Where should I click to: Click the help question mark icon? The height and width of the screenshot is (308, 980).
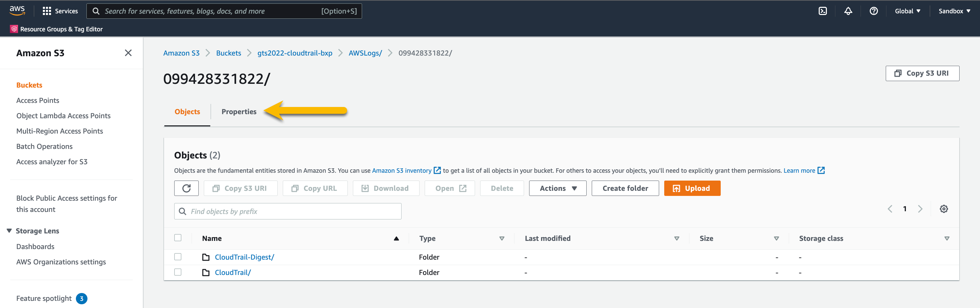(873, 11)
